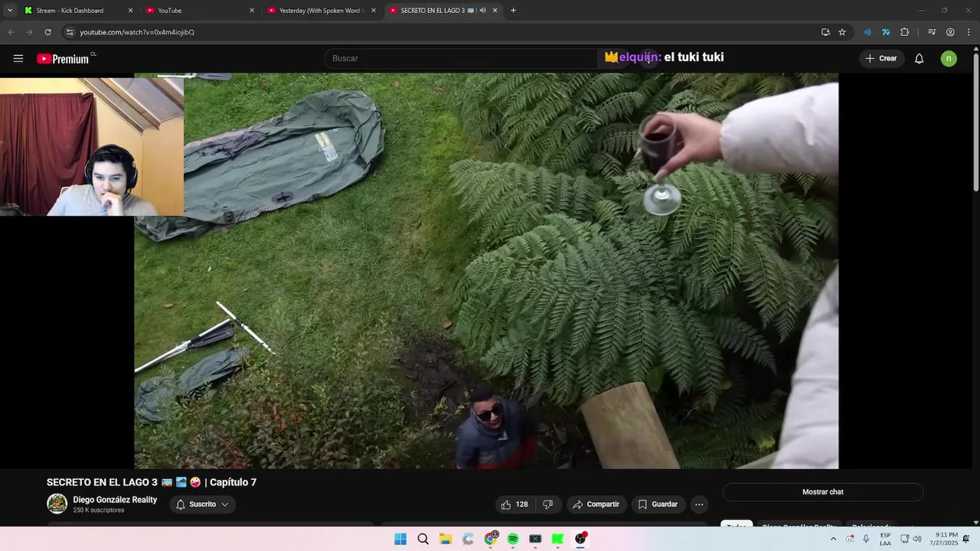This screenshot has width=980, height=551.
Task: Open a new browser tab
Action: (513, 11)
